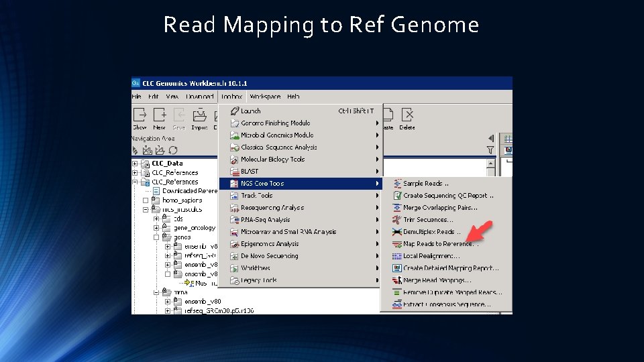Click the CLC Genomics Workbench title bar logo
The height and width of the screenshot is (362, 644).
coord(136,83)
